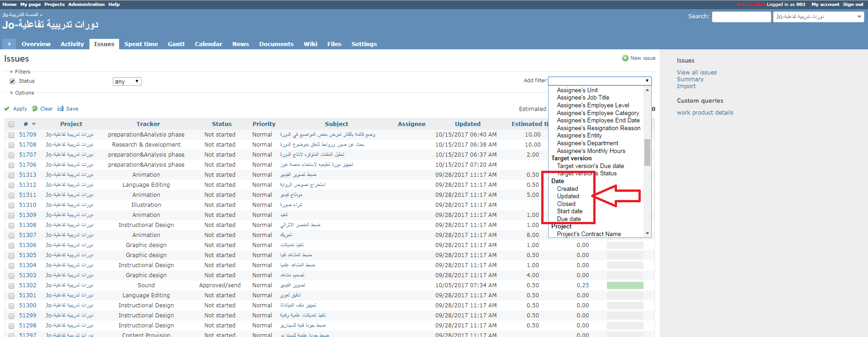
Task: Toggle the select-all checkbox in table header
Action: (x=11, y=124)
